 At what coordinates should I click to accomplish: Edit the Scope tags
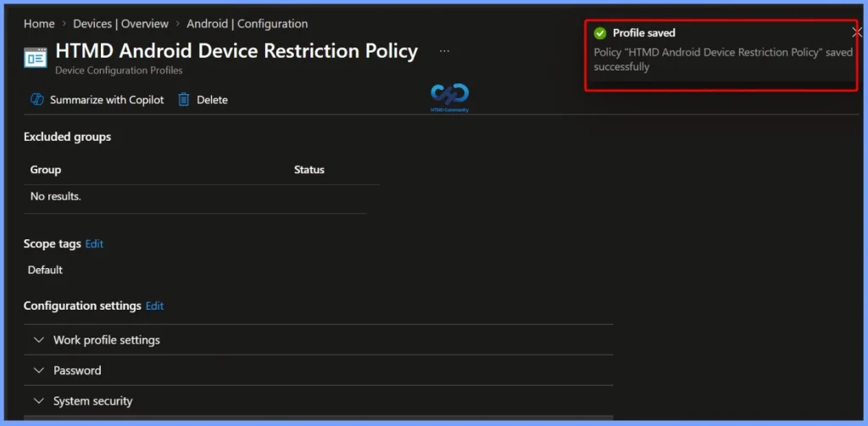tap(94, 244)
